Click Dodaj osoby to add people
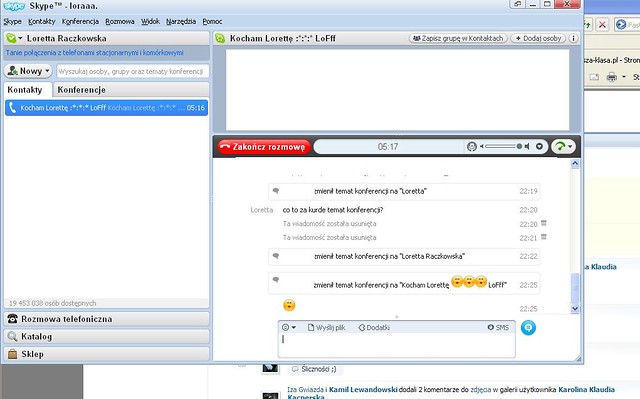This screenshot has width=640, height=399. tap(538, 38)
